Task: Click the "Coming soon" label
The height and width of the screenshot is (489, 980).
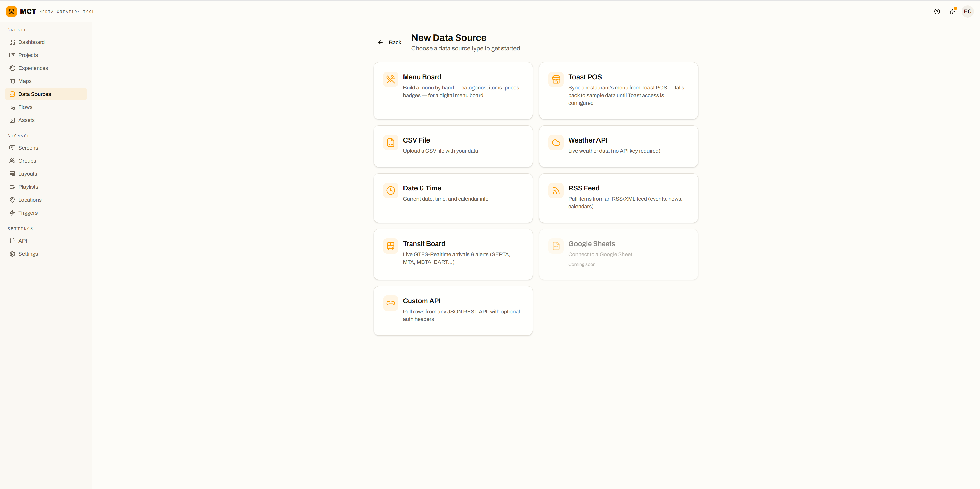Action: click(582, 264)
